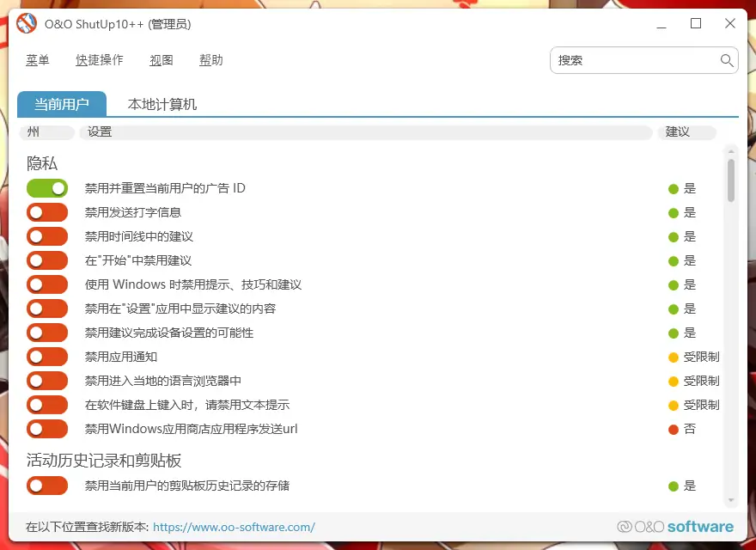Turn on 禁用进入当地的语言浏览器中 switch
This screenshot has height=550, width=756.
click(47, 381)
